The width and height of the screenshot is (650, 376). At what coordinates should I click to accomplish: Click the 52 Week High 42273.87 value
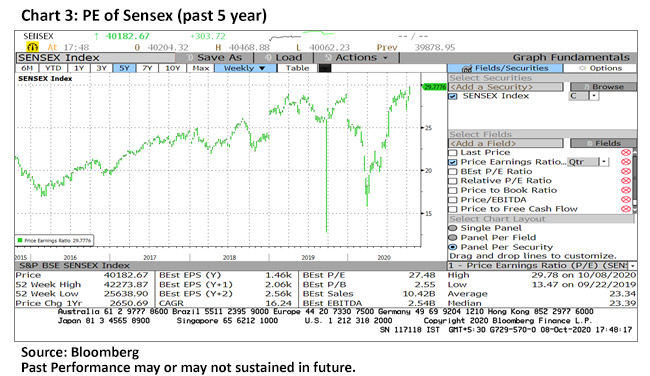click(x=126, y=285)
